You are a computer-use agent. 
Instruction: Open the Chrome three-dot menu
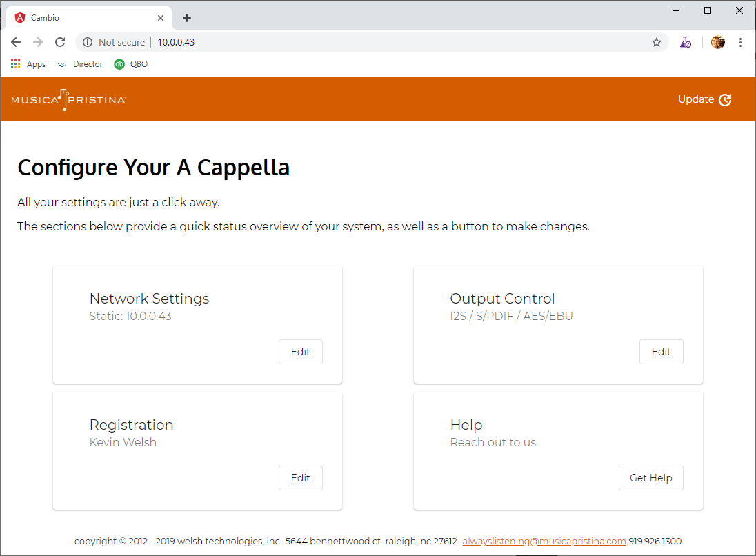point(740,42)
